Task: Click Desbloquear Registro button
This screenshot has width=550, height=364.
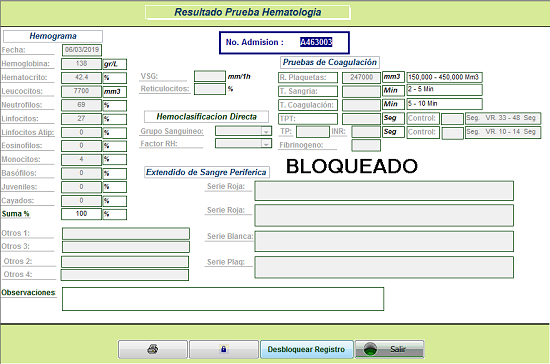Action: 307,349
